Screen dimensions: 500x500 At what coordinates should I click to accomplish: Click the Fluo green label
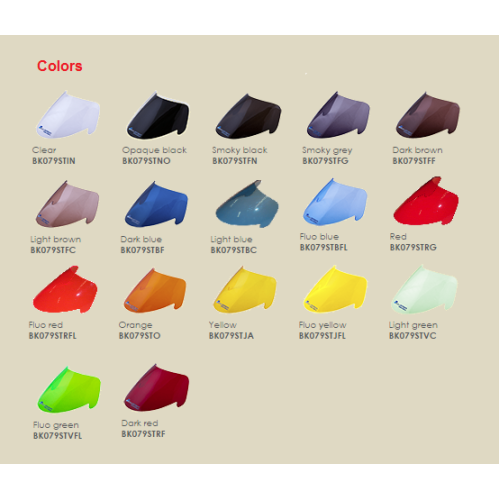coord(56,425)
